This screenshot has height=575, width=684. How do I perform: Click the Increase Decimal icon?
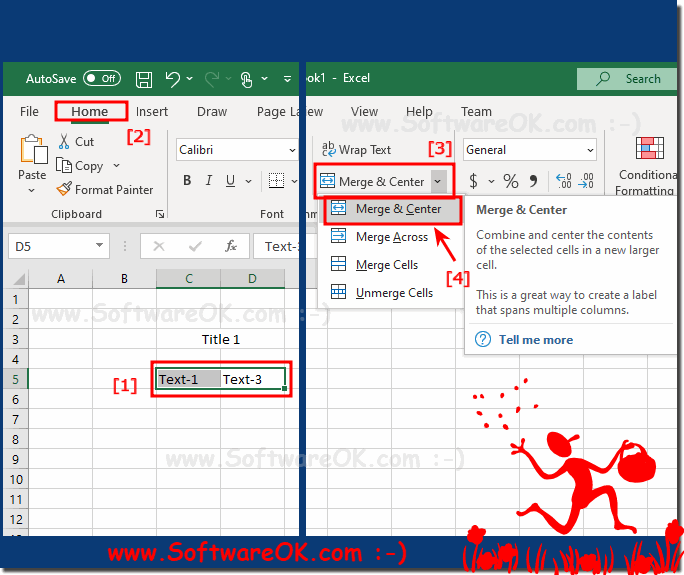click(x=564, y=181)
